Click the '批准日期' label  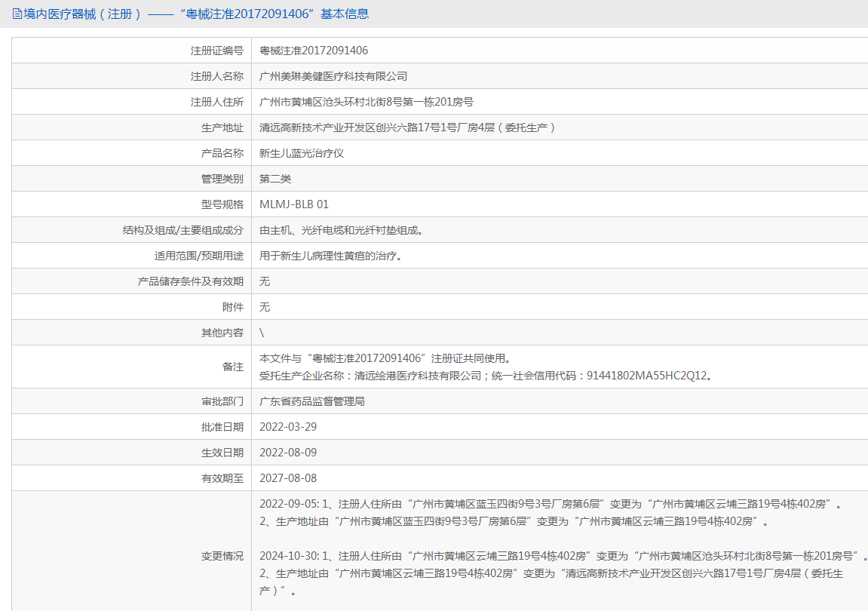pyautogui.click(x=222, y=426)
